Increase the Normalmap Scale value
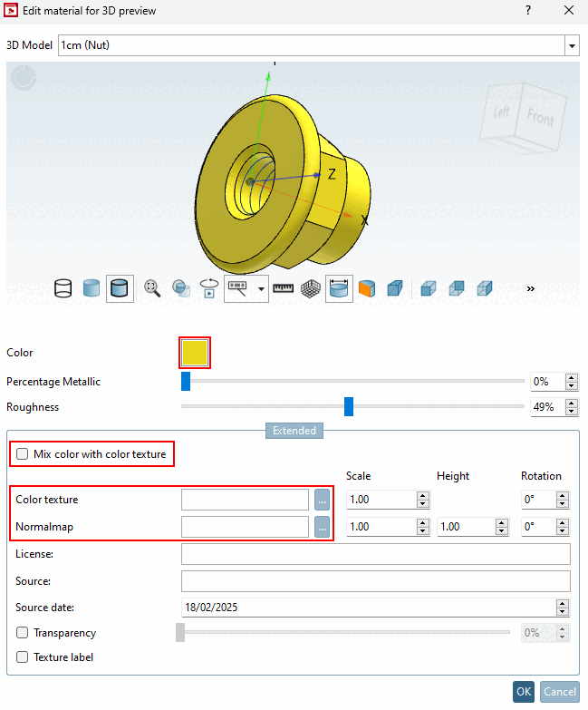 click(423, 522)
